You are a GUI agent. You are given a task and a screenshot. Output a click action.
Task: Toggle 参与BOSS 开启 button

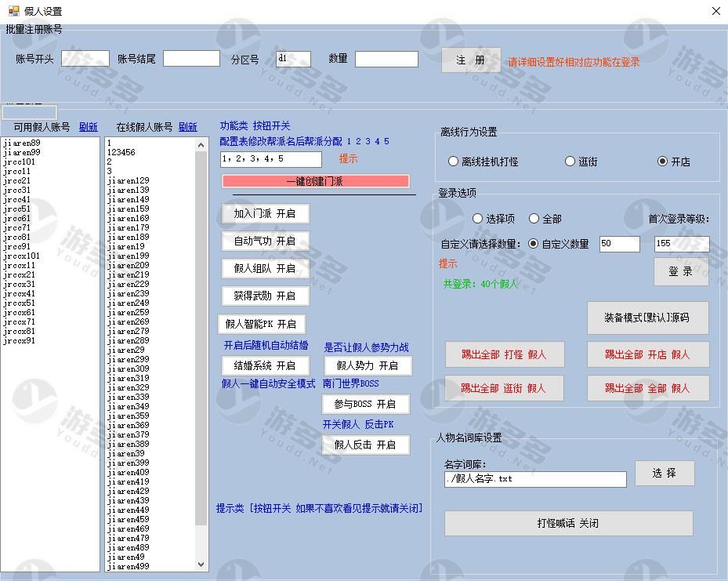tap(366, 404)
